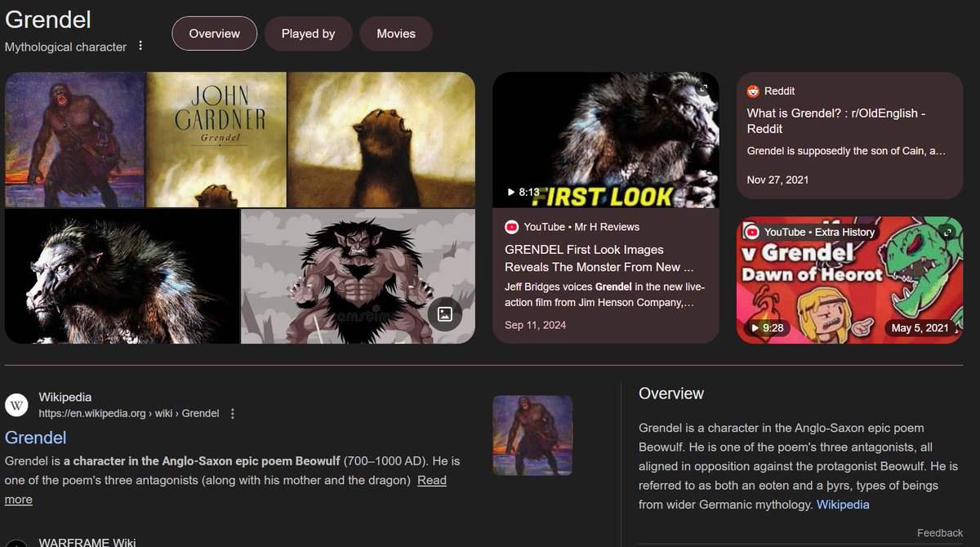Click the YouTube icon by Extra History

pyautogui.click(x=751, y=232)
